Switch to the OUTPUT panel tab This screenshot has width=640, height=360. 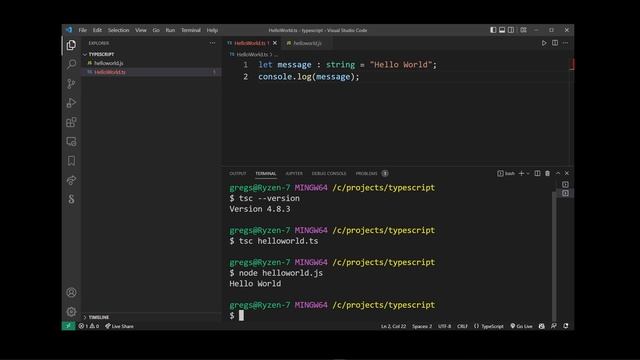coord(238,173)
